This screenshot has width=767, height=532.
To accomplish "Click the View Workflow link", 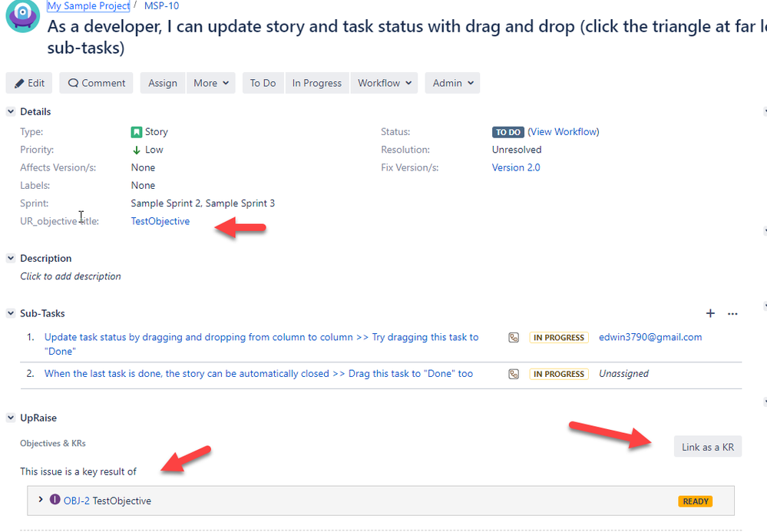I will pyautogui.click(x=564, y=132).
